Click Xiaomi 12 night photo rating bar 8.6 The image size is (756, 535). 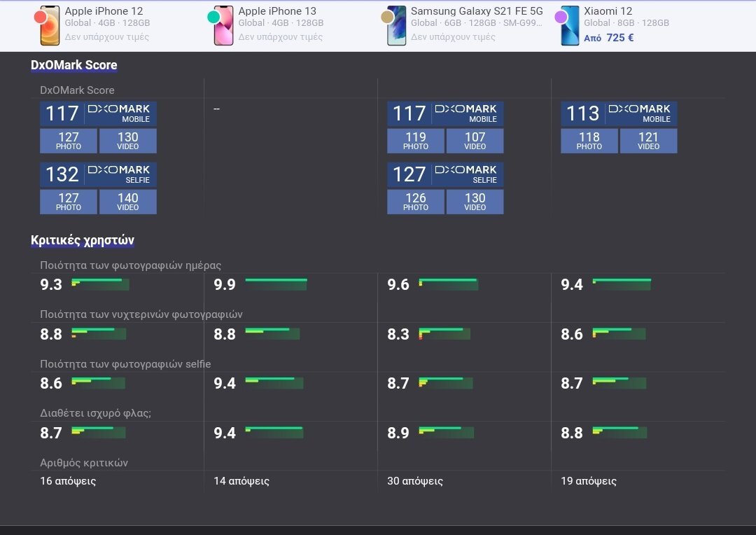pyautogui.click(x=619, y=334)
